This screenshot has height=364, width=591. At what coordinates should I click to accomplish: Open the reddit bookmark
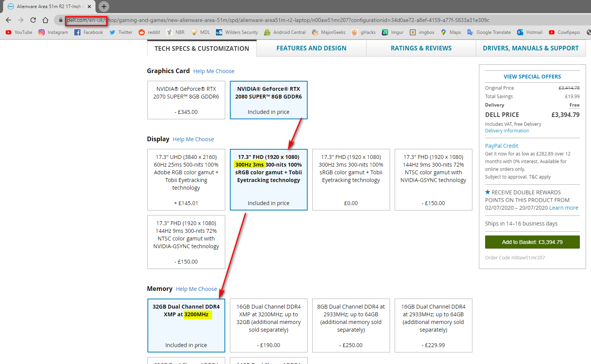pos(149,32)
